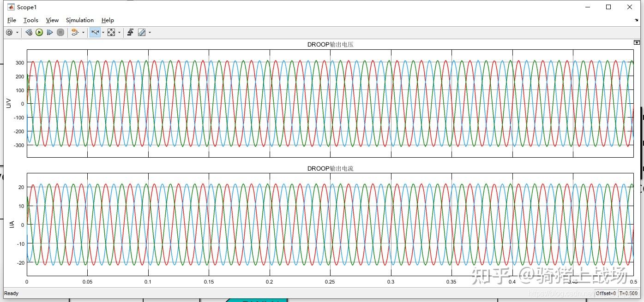Click Highlight Simulink Block icon
644x302 pixels.
[75, 32]
